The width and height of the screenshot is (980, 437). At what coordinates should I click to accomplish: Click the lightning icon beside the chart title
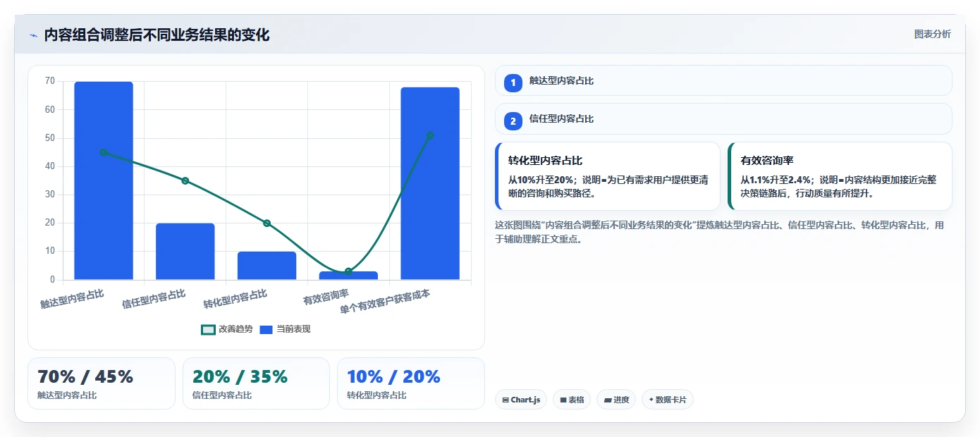point(33,35)
